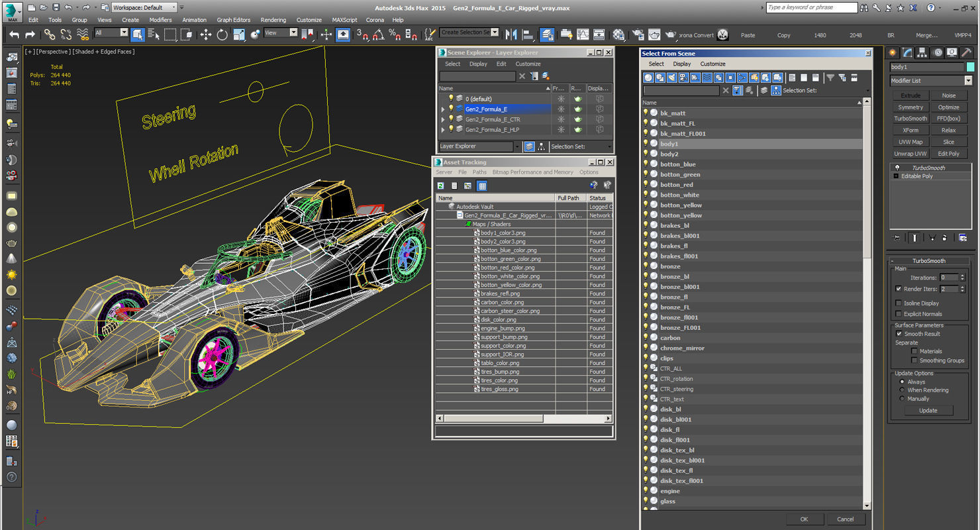Open the Modifiers menu
The height and width of the screenshot is (530, 980).
160,20
